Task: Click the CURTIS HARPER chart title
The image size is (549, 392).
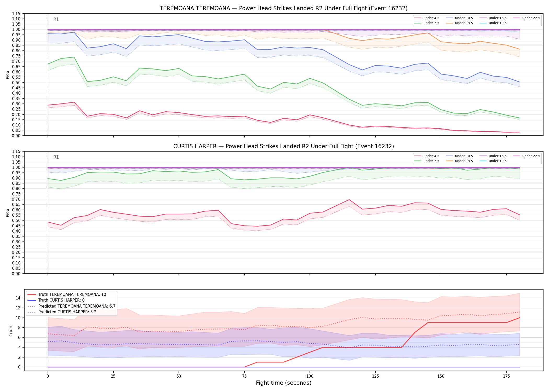Action: point(283,146)
